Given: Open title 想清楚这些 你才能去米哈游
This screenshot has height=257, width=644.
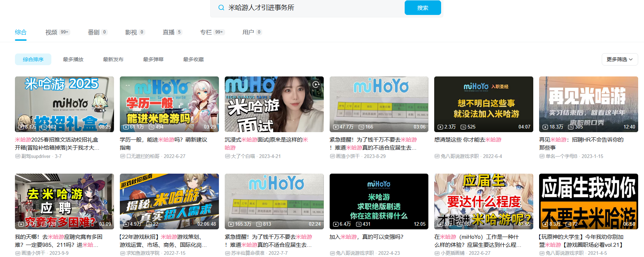Looking at the screenshot, I should pos(468,139).
